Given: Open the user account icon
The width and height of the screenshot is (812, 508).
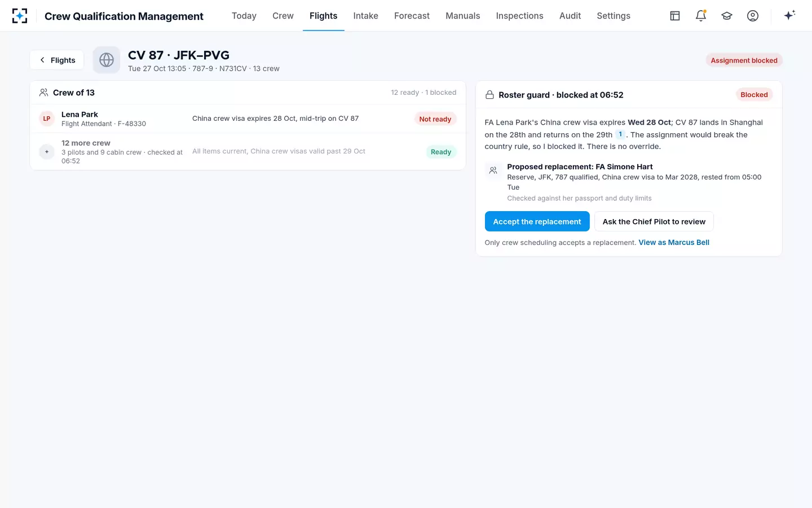Looking at the screenshot, I should [753, 16].
